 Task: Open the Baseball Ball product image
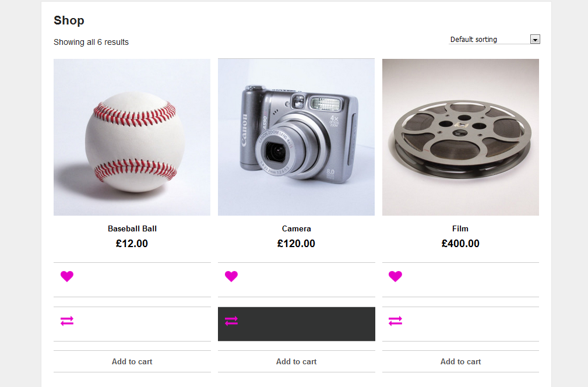point(132,137)
